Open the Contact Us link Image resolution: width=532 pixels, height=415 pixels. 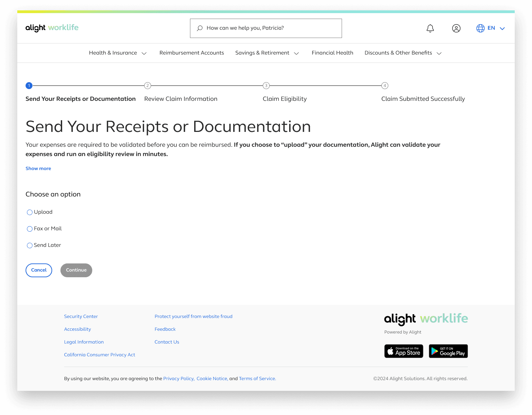(x=167, y=342)
